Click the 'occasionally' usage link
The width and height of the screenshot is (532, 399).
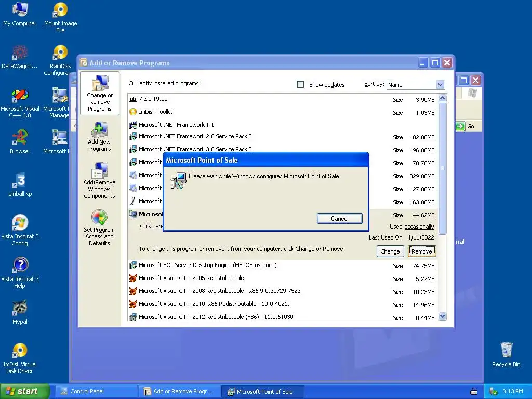[x=419, y=227]
